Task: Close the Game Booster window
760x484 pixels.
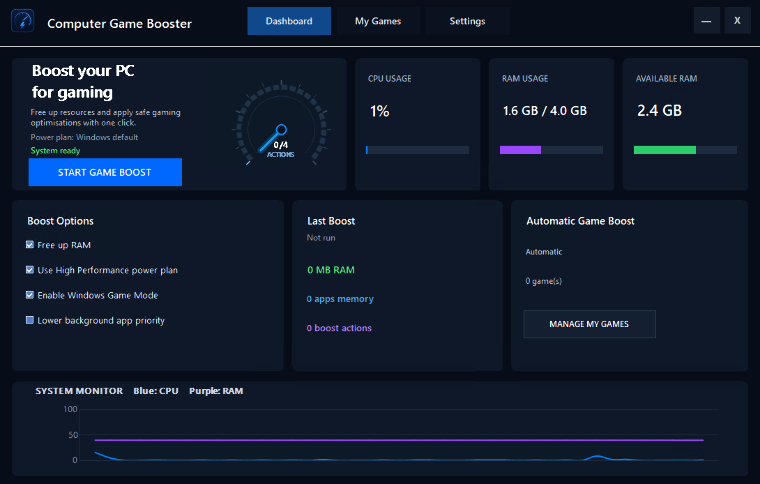Action: [x=737, y=20]
